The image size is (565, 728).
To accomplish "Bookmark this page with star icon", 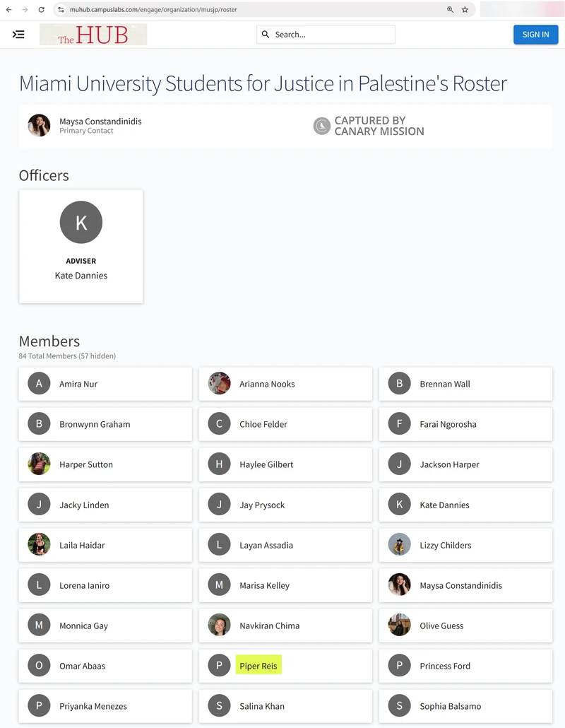I will click(x=465, y=9).
